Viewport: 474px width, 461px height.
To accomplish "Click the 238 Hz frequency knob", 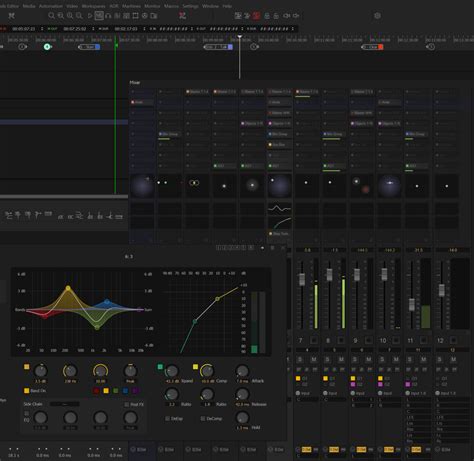I will [x=70, y=371].
